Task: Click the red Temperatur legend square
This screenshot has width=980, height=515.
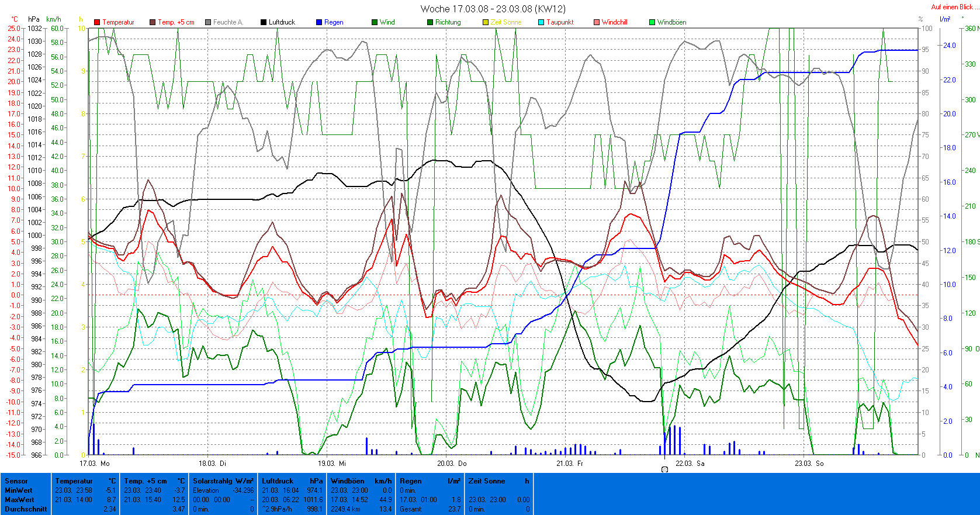Action: pos(97,22)
